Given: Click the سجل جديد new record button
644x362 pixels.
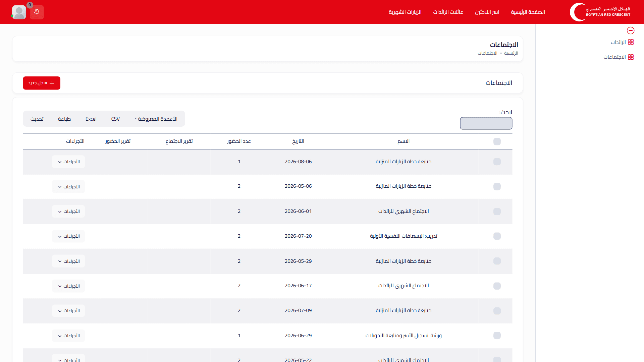Looking at the screenshot, I should coord(42,83).
